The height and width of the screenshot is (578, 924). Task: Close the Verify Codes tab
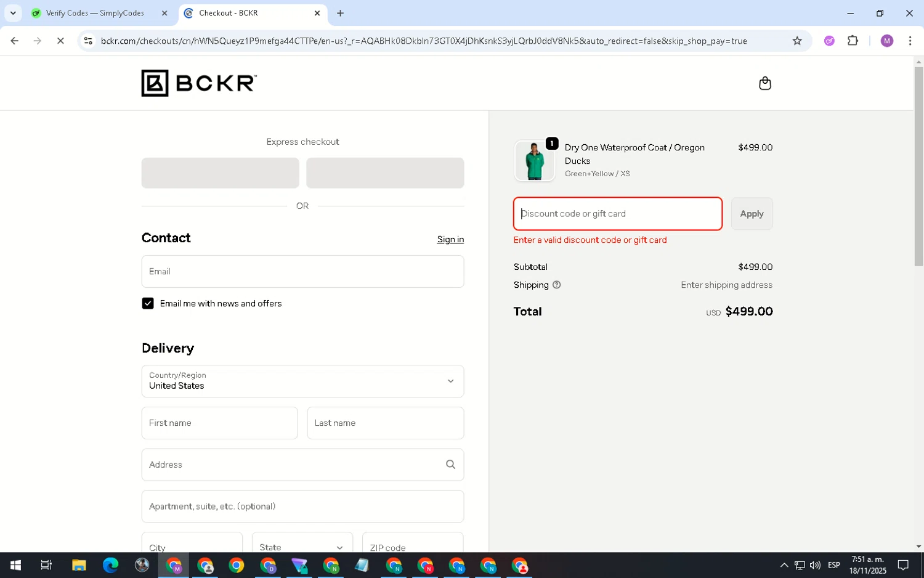click(164, 13)
